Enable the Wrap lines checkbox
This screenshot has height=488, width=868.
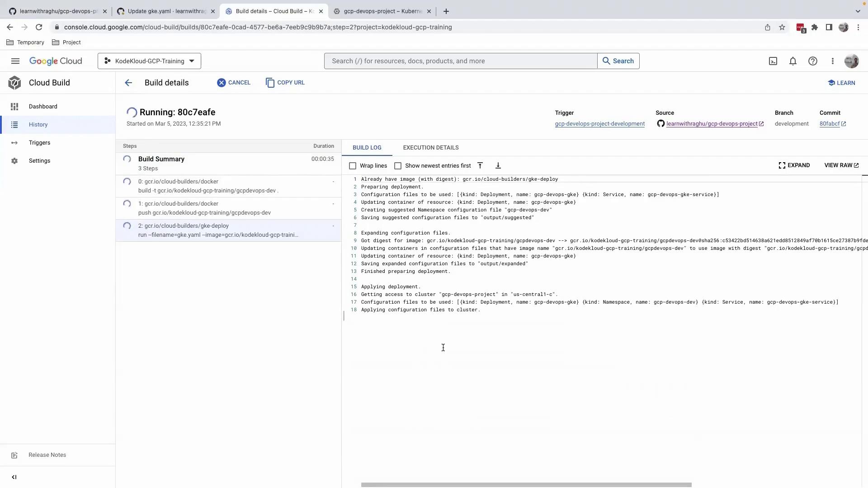pyautogui.click(x=353, y=166)
